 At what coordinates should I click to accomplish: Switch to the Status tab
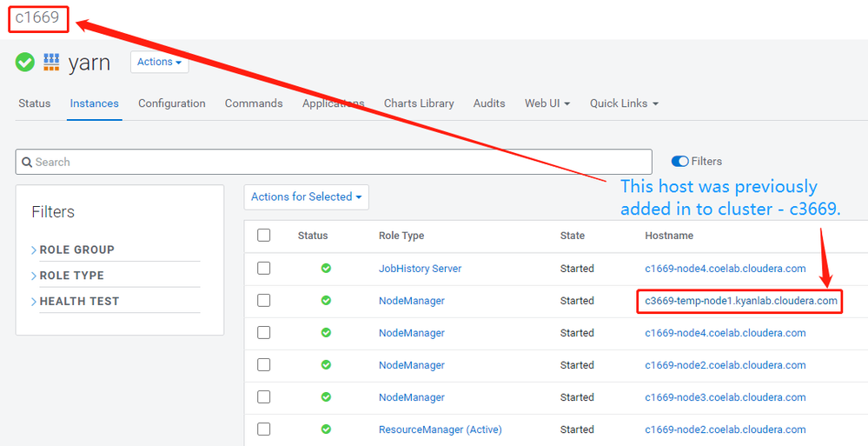[x=35, y=103]
